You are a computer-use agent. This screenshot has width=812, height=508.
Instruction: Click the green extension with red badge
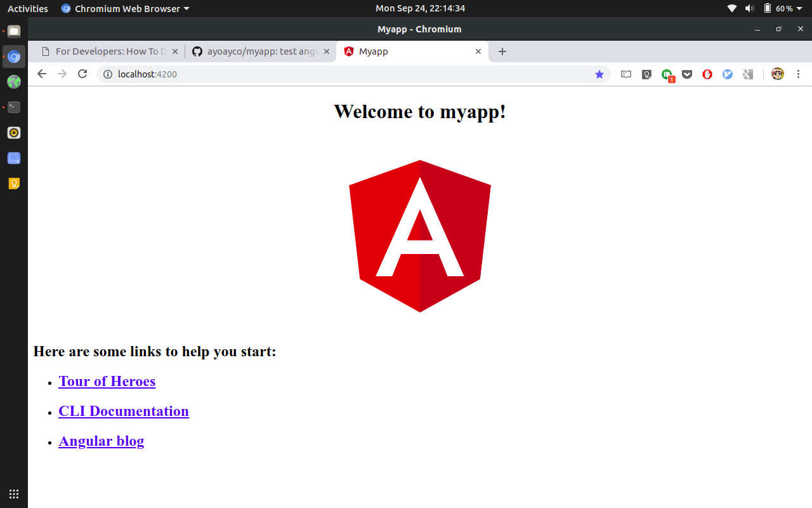point(667,74)
